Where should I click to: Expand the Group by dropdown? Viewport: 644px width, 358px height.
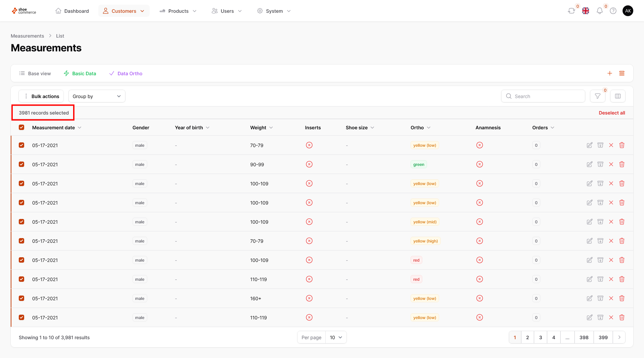pos(97,96)
